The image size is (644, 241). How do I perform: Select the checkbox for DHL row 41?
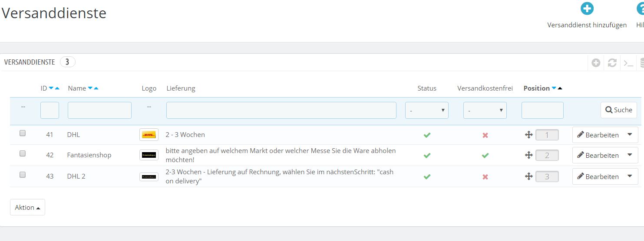pos(23,134)
